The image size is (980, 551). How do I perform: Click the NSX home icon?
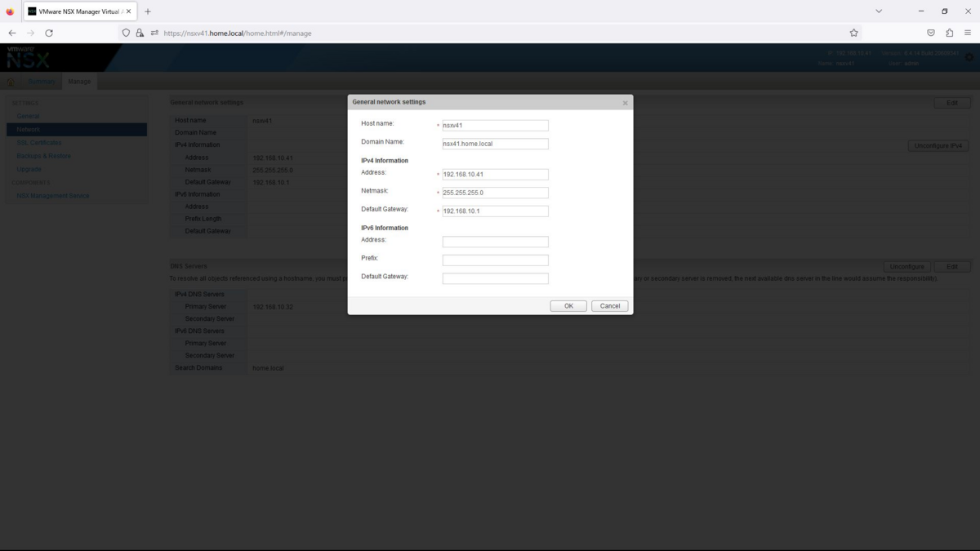(x=11, y=82)
